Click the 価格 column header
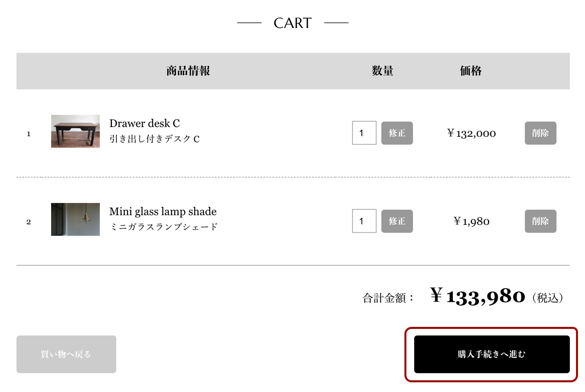Screen dimensions: 585x392 [x=471, y=71]
